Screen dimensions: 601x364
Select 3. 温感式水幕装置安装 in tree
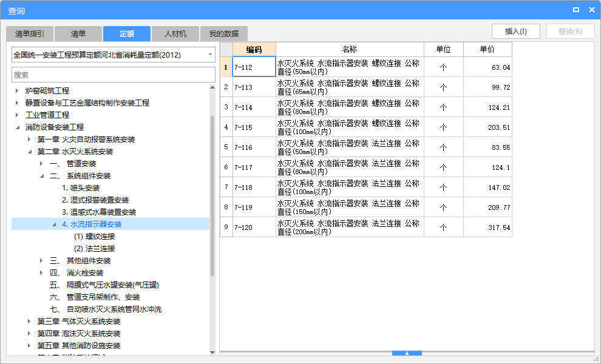coord(99,212)
